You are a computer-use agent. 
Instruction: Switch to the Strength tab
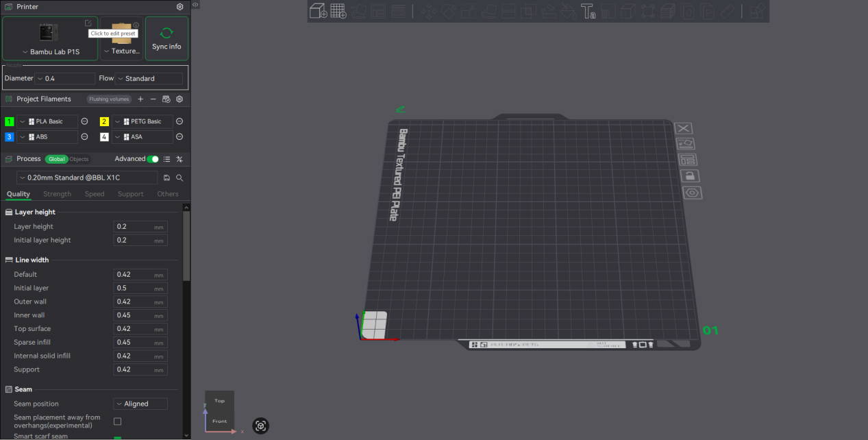tap(57, 194)
